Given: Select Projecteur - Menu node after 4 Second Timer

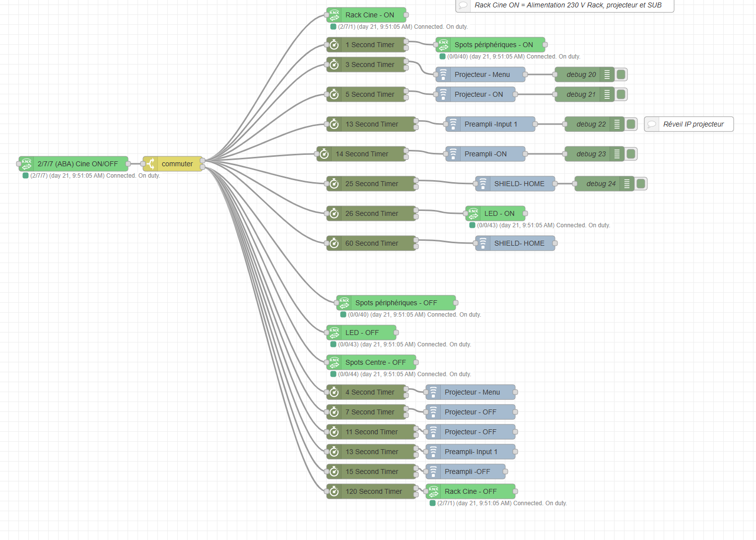Looking at the screenshot, I should 471,392.
